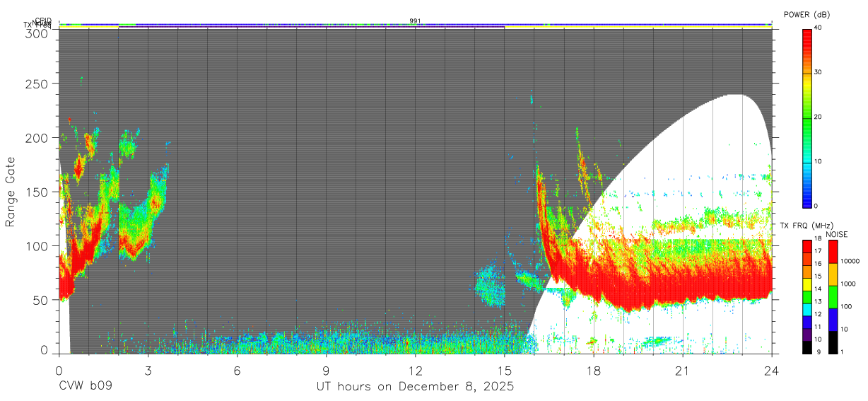Screen dimensions: 868x401
Task: Click the 12 UT hour tick label
Action: pyautogui.click(x=415, y=371)
